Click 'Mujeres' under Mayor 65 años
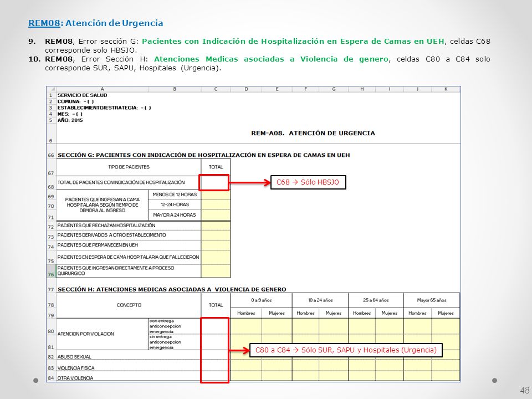The width and height of the screenshot is (532, 399). (x=446, y=313)
